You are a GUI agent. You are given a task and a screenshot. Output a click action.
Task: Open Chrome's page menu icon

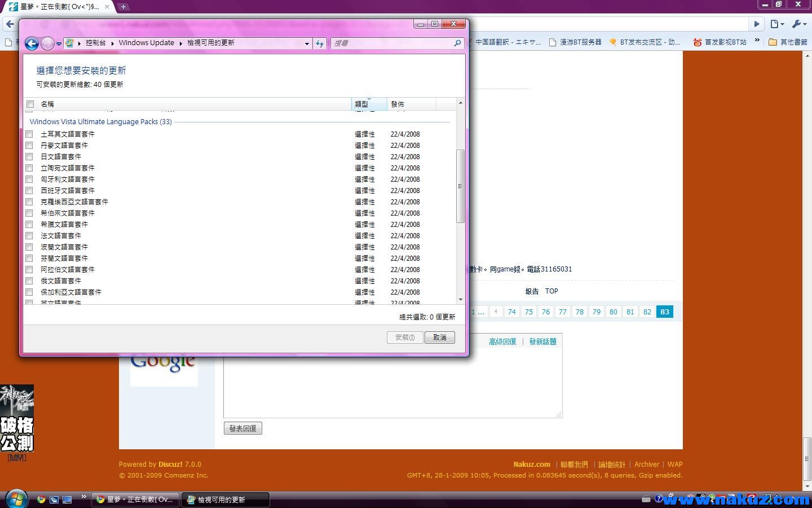pos(776,24)
